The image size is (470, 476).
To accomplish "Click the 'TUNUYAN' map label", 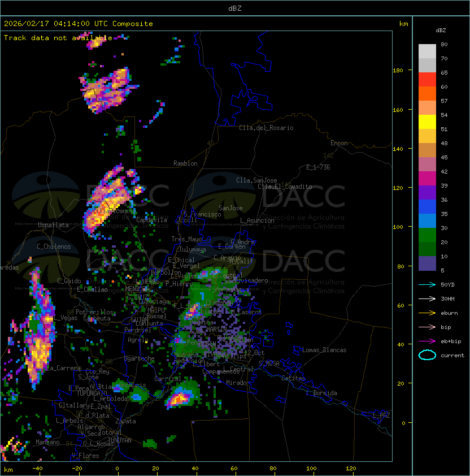I will pyautogui.click(x=120, y=440).
